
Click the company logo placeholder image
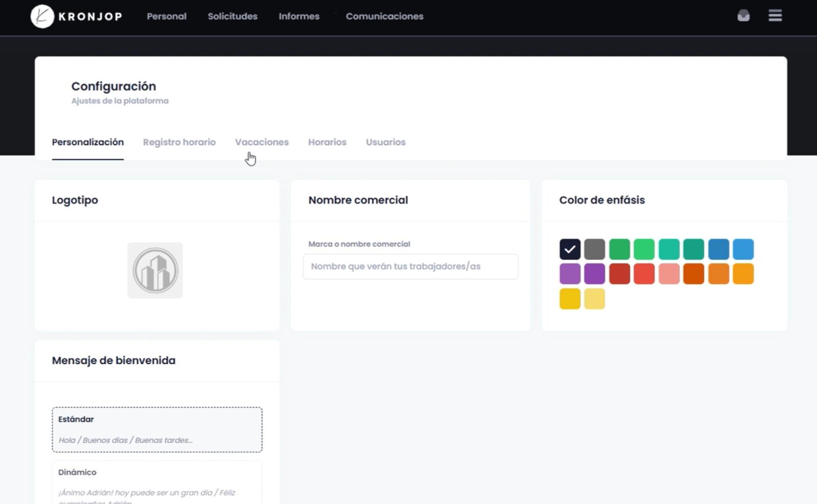tap(155, 270)
